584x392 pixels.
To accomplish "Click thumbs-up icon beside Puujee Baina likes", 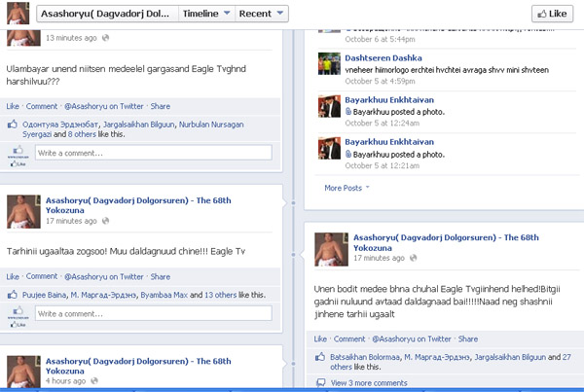I will pos(13,295).
